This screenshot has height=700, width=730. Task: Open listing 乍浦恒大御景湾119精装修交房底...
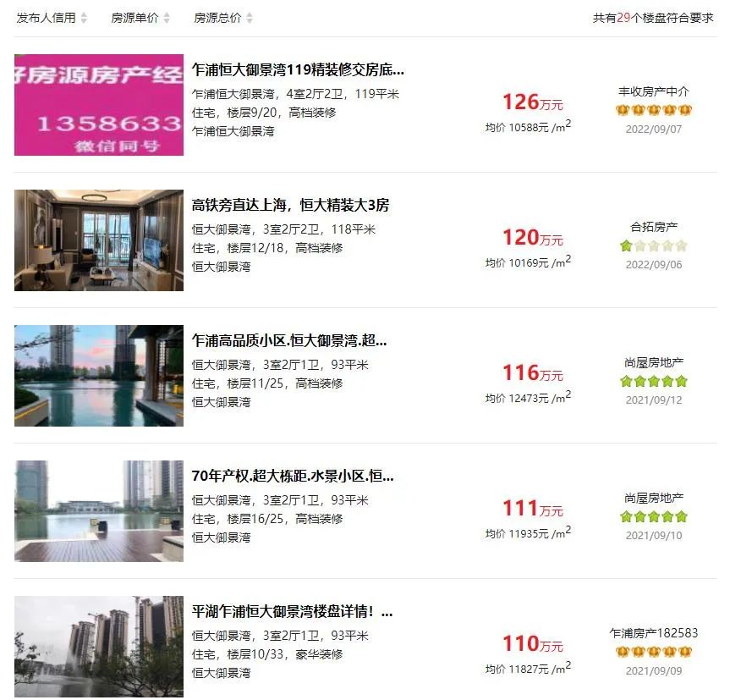pyautogui.click(x=298, y=70)
